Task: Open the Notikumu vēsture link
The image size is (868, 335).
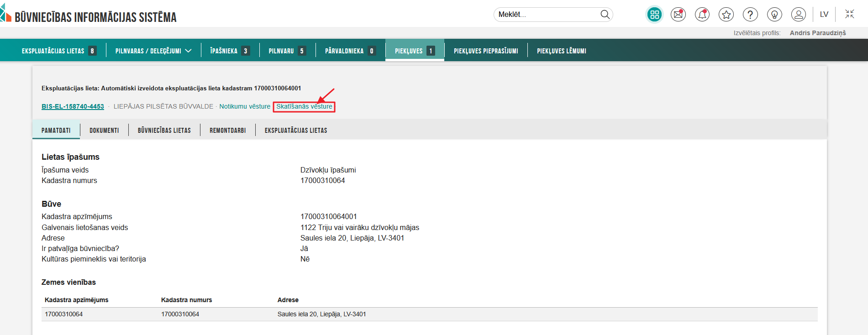Action: point(245,106)
